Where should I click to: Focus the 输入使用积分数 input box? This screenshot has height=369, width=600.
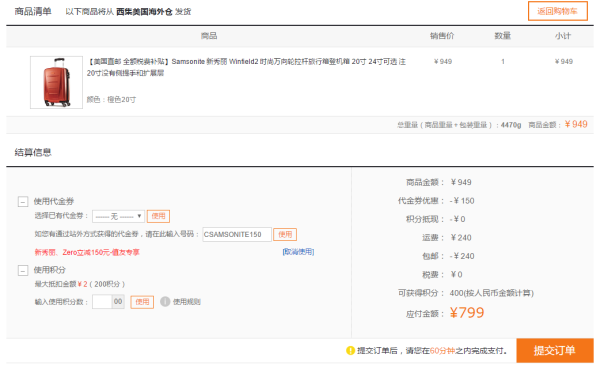(102, 302)
